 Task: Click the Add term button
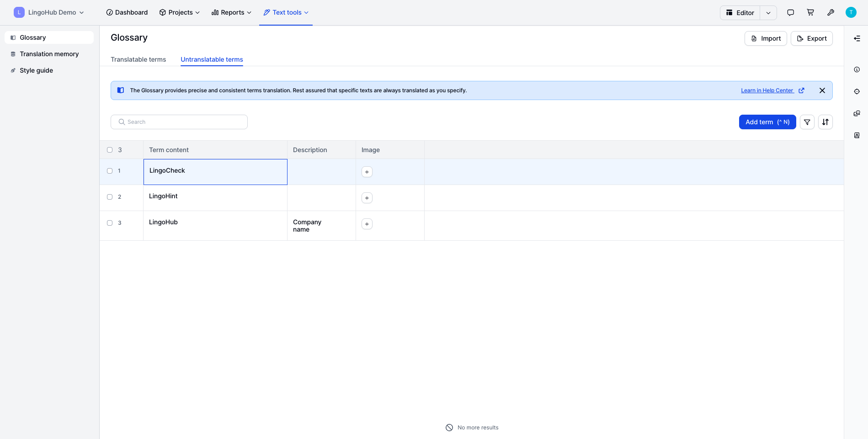point(767,122)
